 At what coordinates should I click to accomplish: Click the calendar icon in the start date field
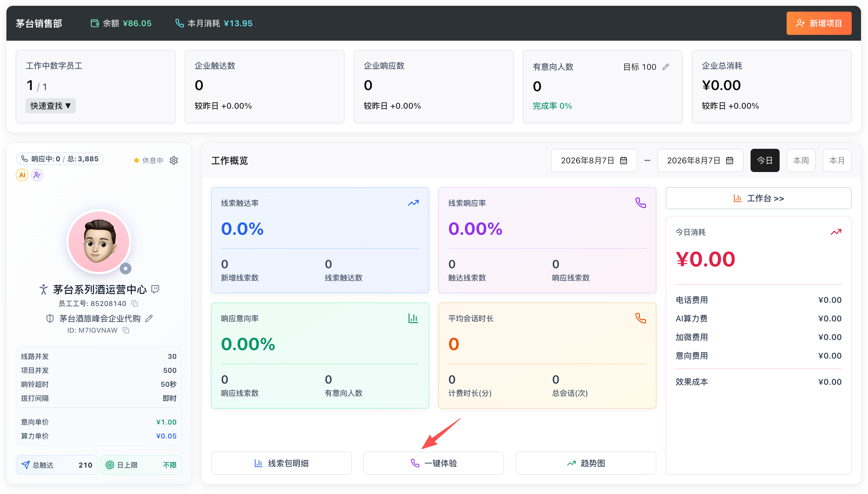pyautogui.click(x=623, y=160)
